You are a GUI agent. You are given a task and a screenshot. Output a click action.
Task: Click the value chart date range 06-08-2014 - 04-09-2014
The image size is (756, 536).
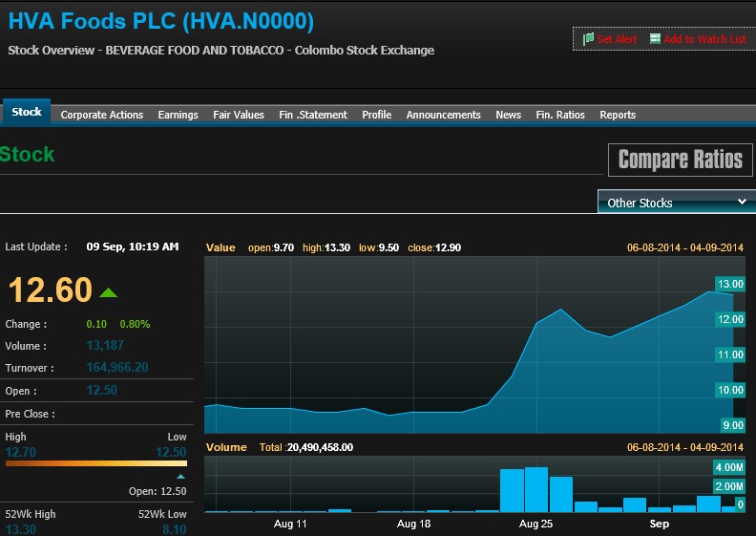tap(685, 247)
